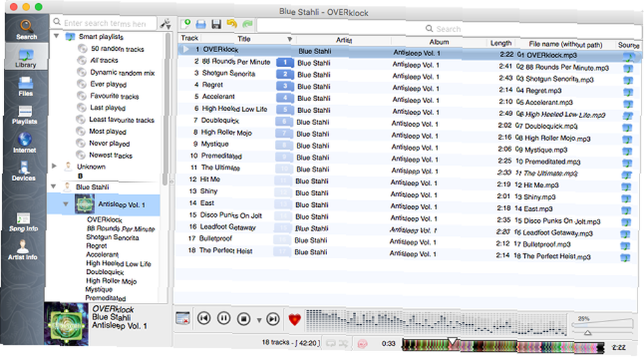644x357 pixels.
Task: Click queue badge 1 on 88 Rounds Per Minute
Action: click(x=285, y=63)
